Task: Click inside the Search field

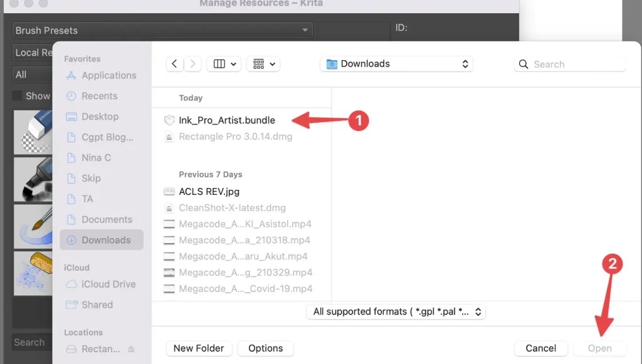Action: (571, 64)
